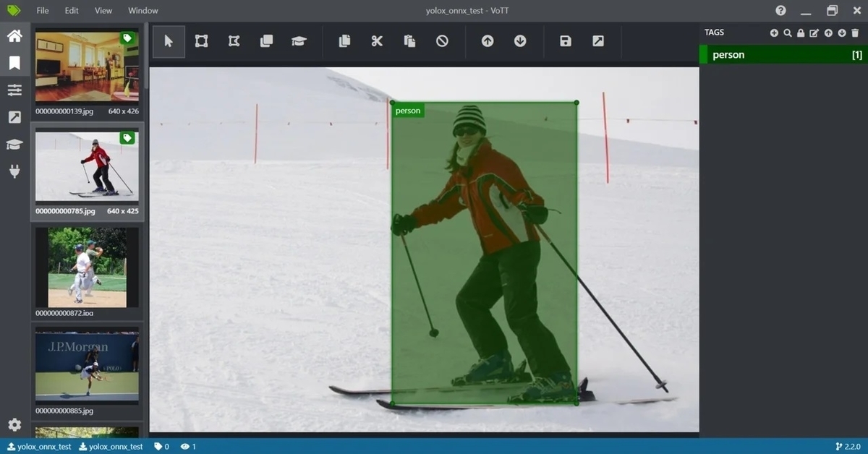This screenshot has width=868, height=454.
Task: Click the 640 x 426 size label
Action: (x=124, y=111)
